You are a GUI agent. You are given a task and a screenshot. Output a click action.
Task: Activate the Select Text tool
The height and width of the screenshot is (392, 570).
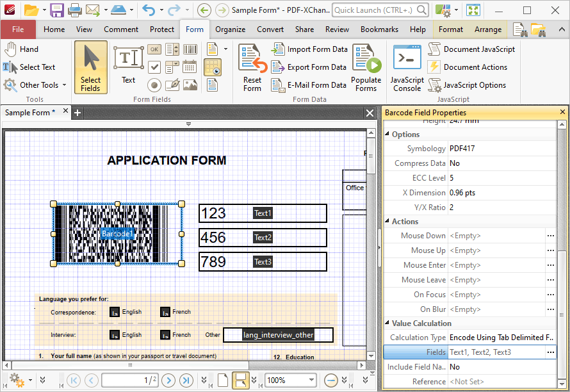coord(29,67)
